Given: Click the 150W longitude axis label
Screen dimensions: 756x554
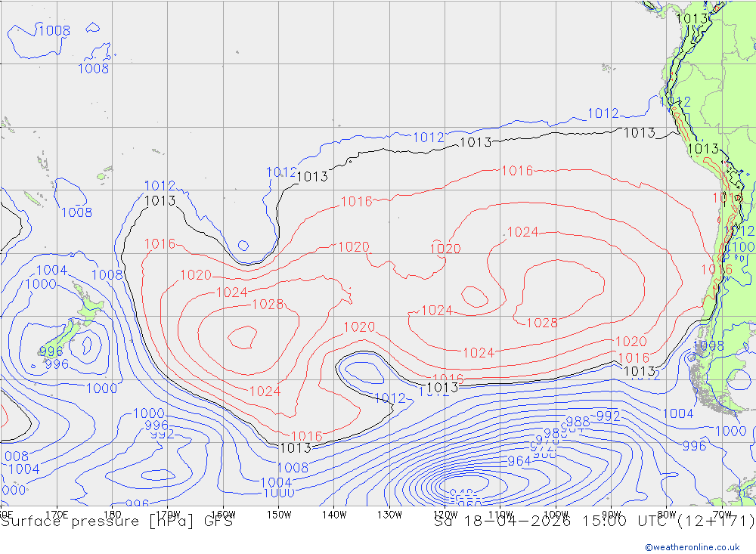Looking at the screenshot, I should pos(279,515).
